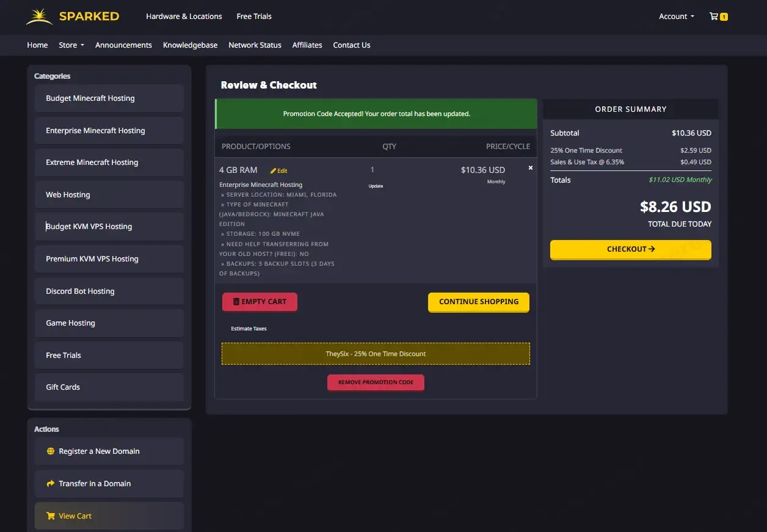The width and height of the screenshot is (767, 532).
Task: Click the globe icon for Register a New Domain
Action: point(51,451)
